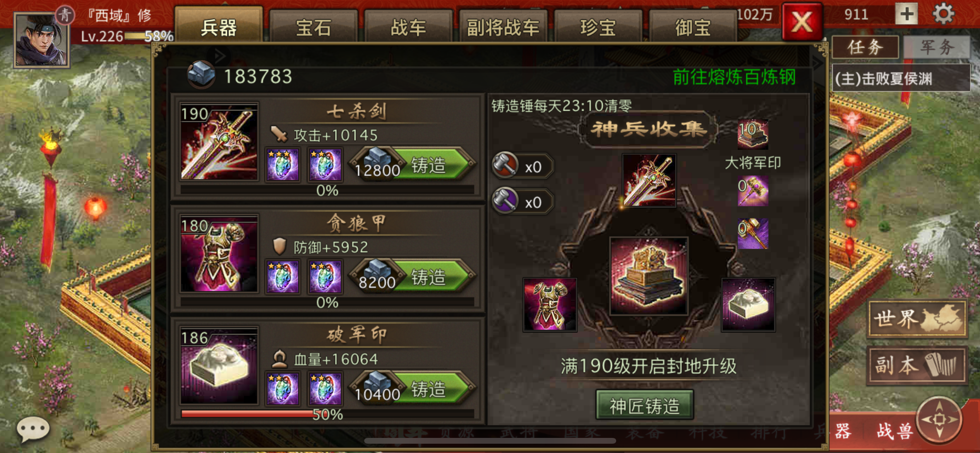The height and width of the screenshot is (453, 980).
Task: Open the 世界 map button
Action: (917, 319)
